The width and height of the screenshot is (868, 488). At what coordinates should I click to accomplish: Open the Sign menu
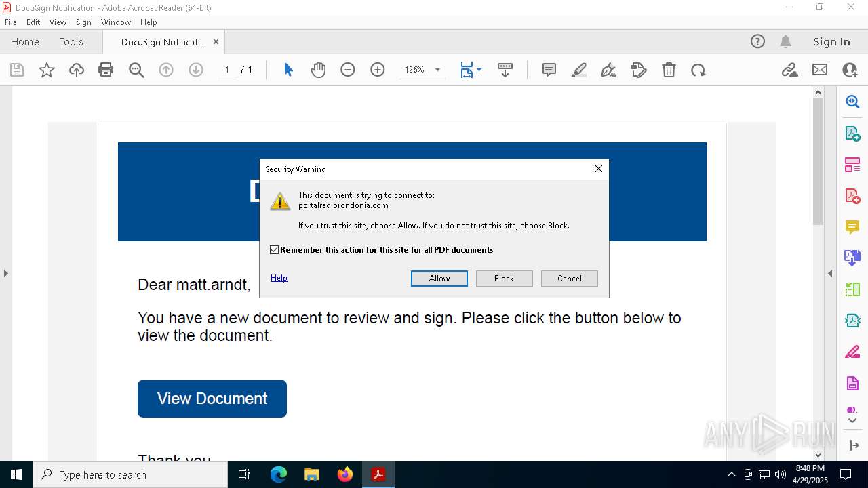(x=83, y=22)
